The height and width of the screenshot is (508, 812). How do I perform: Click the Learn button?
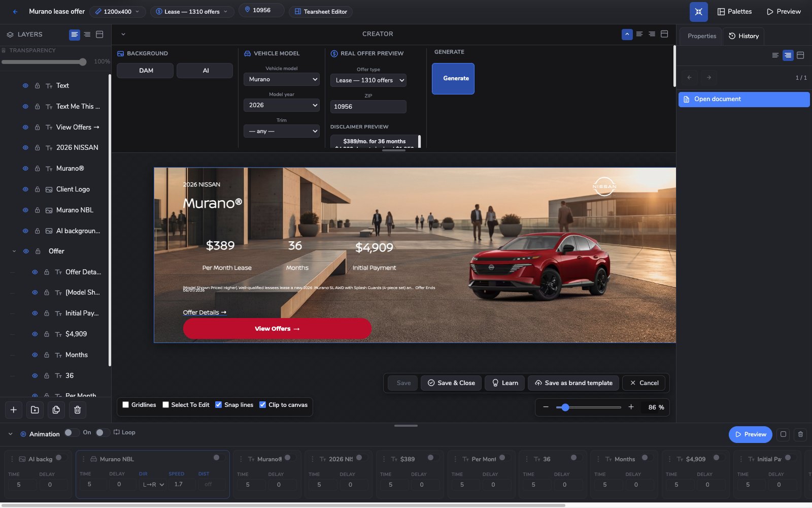point(505,383)
